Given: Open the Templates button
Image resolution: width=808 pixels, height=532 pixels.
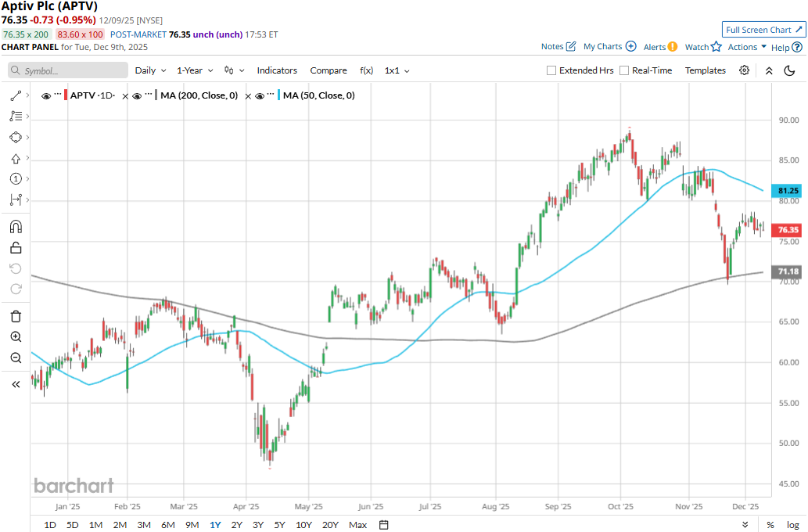Looking at the screenshot, I should point(706,70).
